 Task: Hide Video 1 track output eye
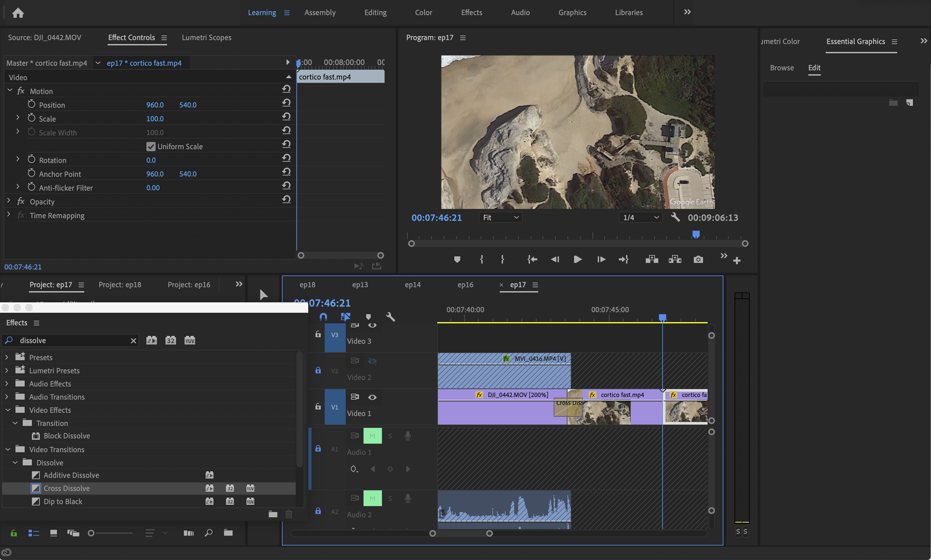click(372, 397)
